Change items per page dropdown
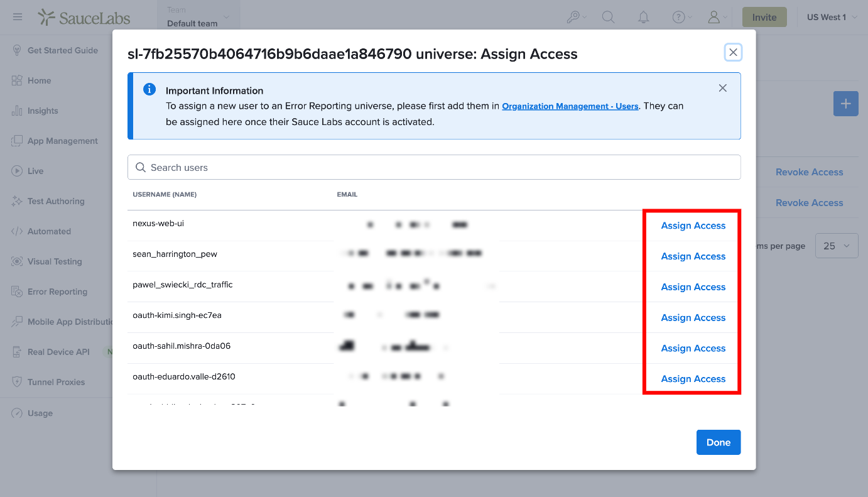Image resolution: width=868 pixels, height=497 pixels. pos(837,246)
